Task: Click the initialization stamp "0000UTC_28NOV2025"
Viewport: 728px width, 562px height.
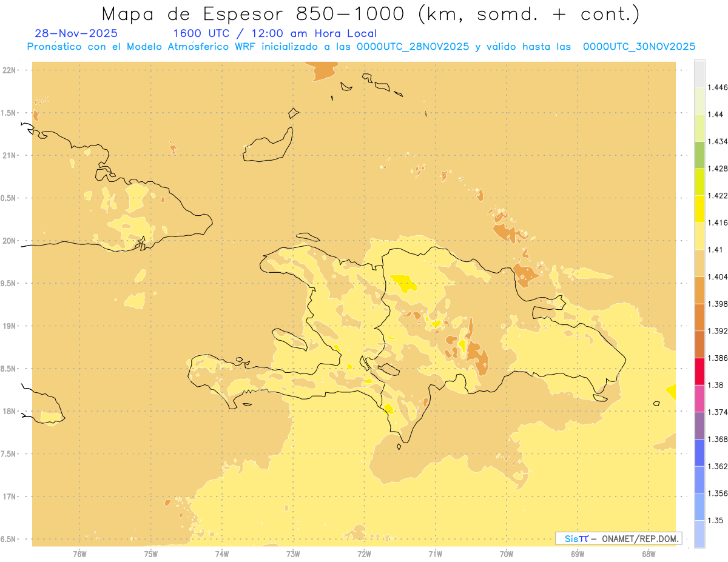Action: 413,47
